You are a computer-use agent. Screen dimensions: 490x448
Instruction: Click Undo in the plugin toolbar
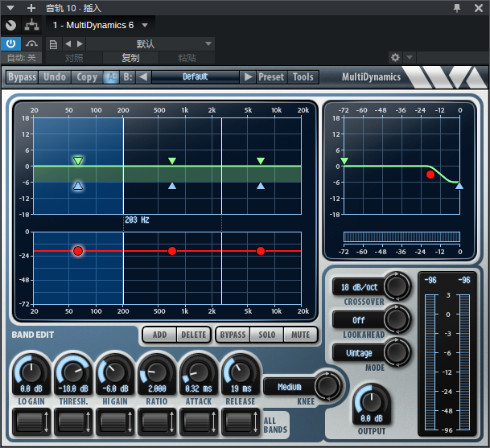tap(55, 77)
